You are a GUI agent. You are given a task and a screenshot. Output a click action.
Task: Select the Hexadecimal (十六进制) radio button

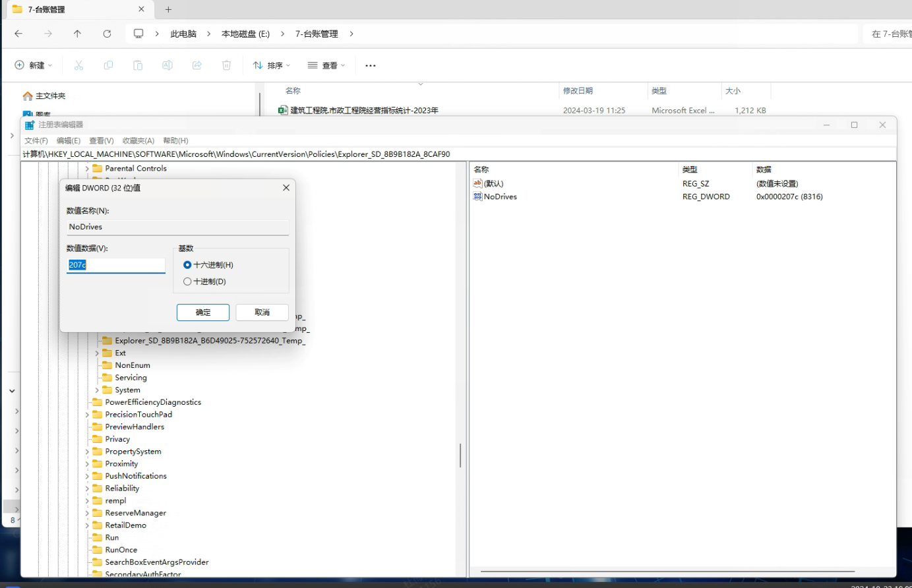(x=187, y=265)
